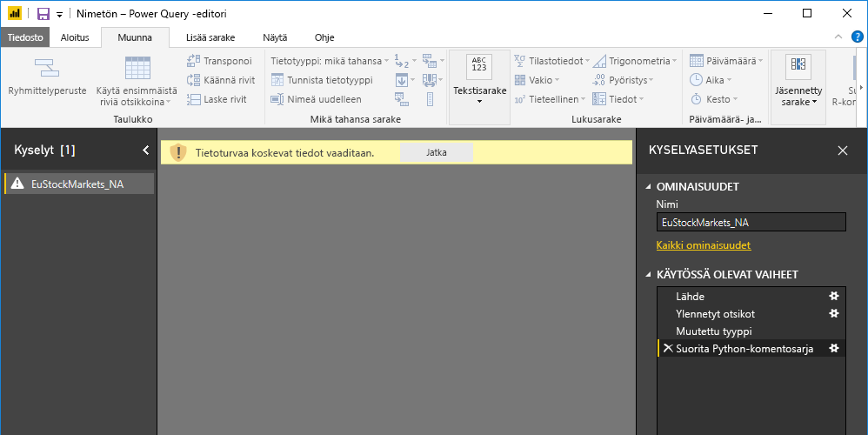Click the Päivämäärä calendar icon
The image size is (868, 435).
click(697, 61)
